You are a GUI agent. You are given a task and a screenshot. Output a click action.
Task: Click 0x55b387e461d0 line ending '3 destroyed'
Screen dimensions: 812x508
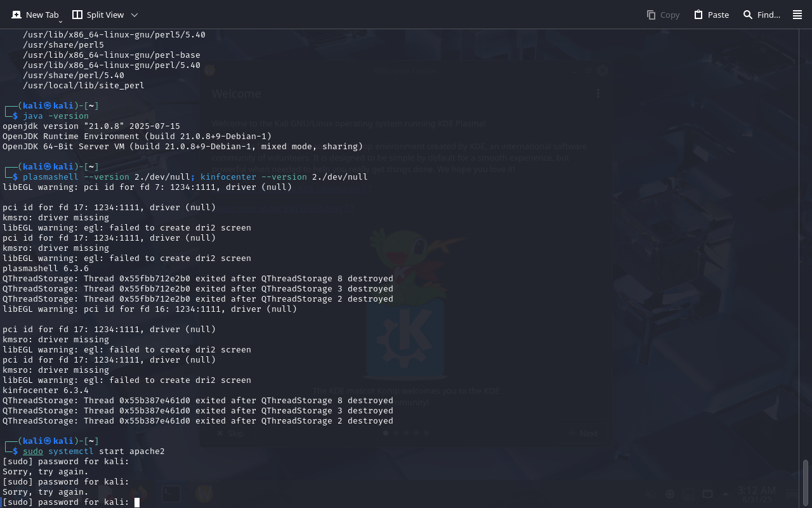tap(198, 411)
